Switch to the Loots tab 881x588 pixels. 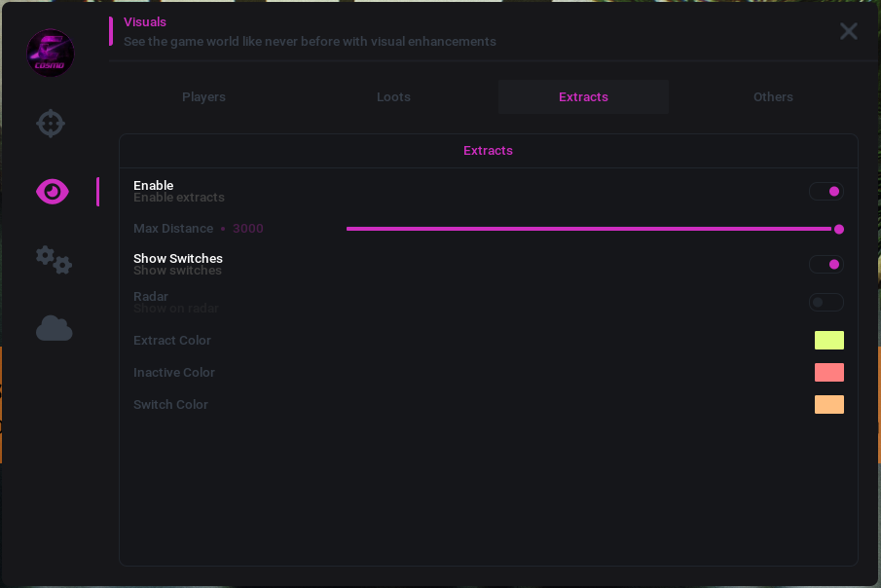click(393, 97)
